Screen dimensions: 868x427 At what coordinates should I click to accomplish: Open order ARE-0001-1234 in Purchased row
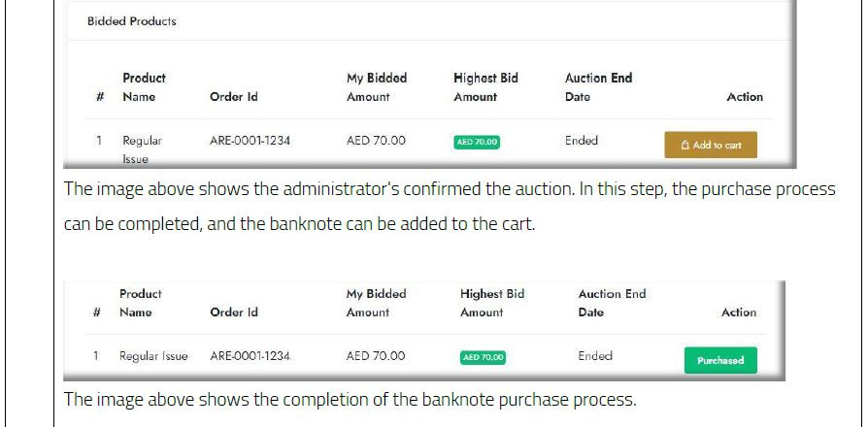(x=250, y=356)
